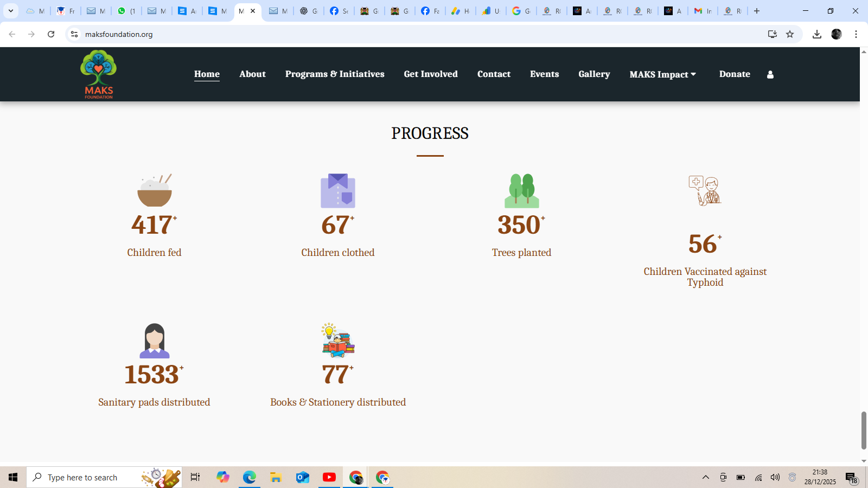Open the Get Involved link
This screenshot has width=868, height=488.
pos(431,74)
